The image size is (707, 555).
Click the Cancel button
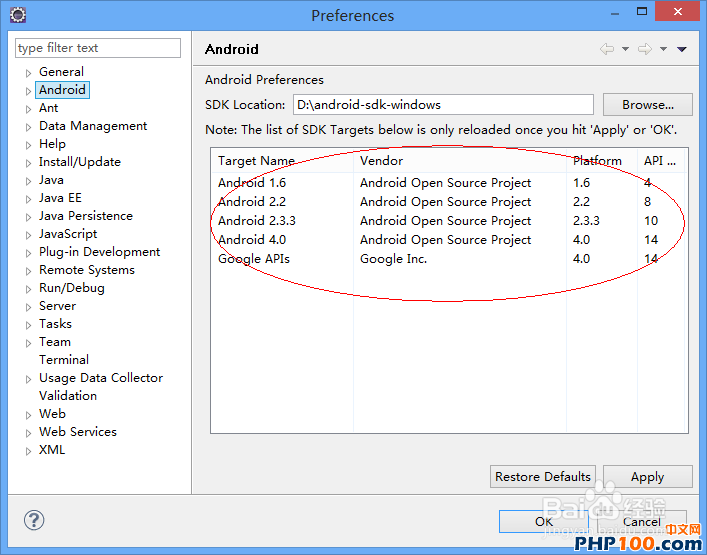[642, 522]
